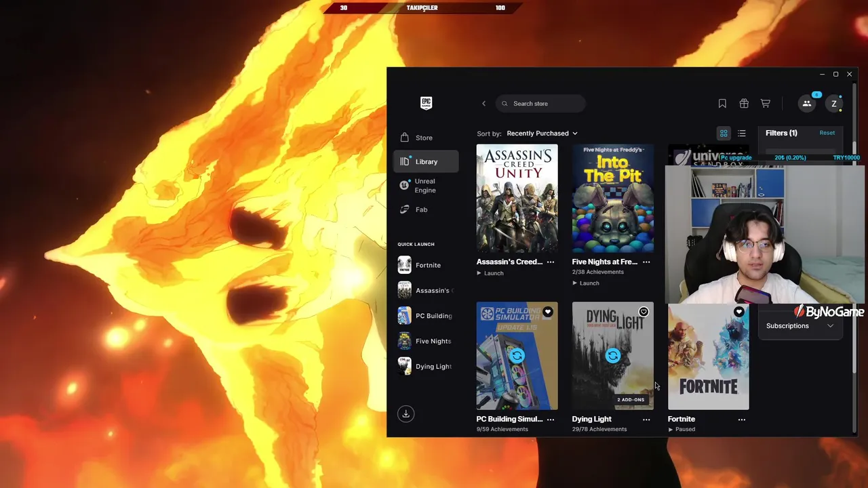The height and width of the screenshot is (488, 868).
Task: Switch to list view
Action: [741, 134]
